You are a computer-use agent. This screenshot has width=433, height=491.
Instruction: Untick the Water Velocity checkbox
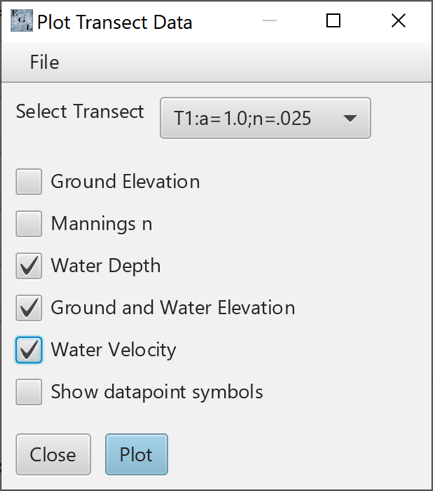29,350
